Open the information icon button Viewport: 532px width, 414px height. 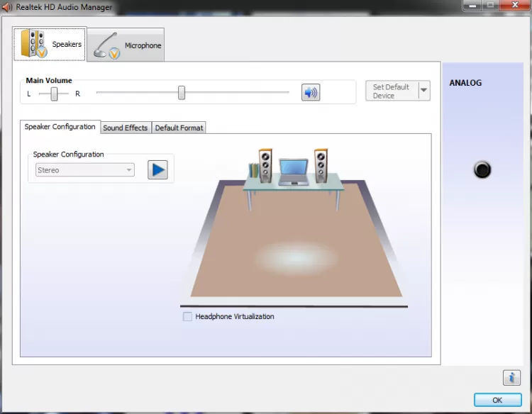511,378
